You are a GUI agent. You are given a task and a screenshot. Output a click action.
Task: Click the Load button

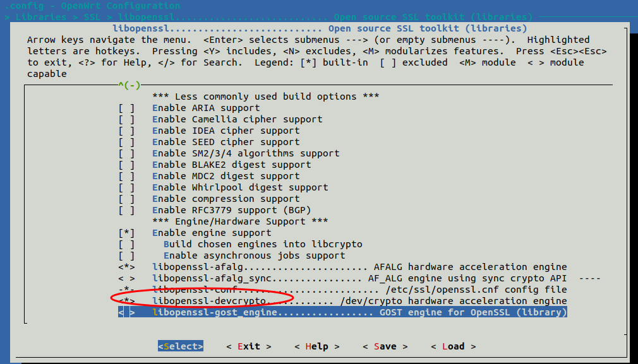pyautogui.click(x=454, y=346)
